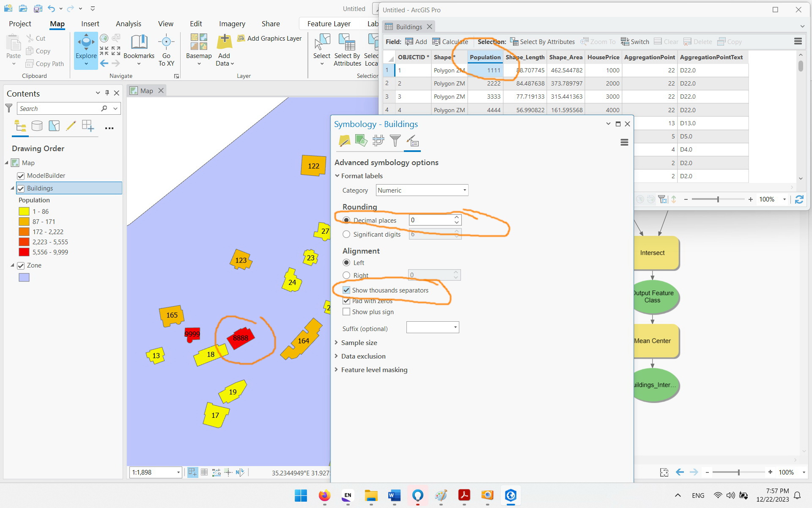
Task: Open the Primary symbology tab in Symbology pane
Action: click(344, 141)
